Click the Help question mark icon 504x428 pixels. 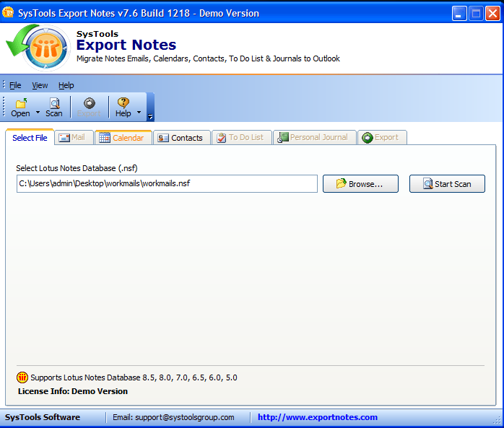point(123,103)
